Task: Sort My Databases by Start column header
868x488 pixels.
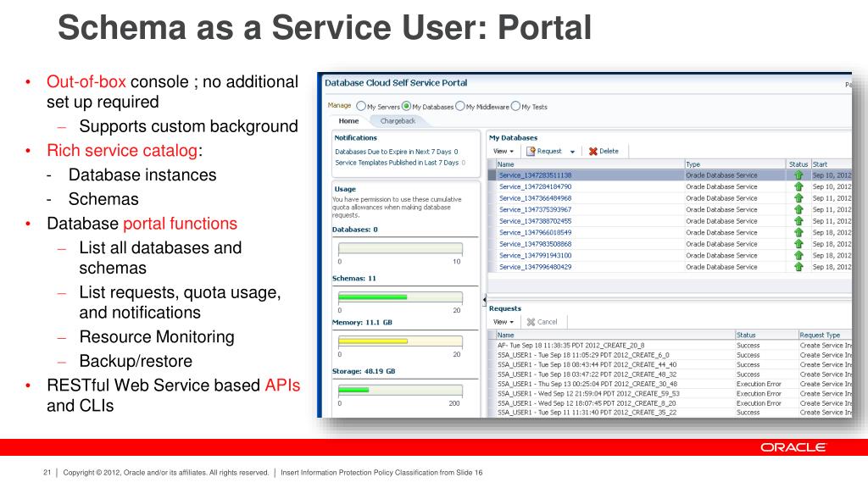Action: 832,164
